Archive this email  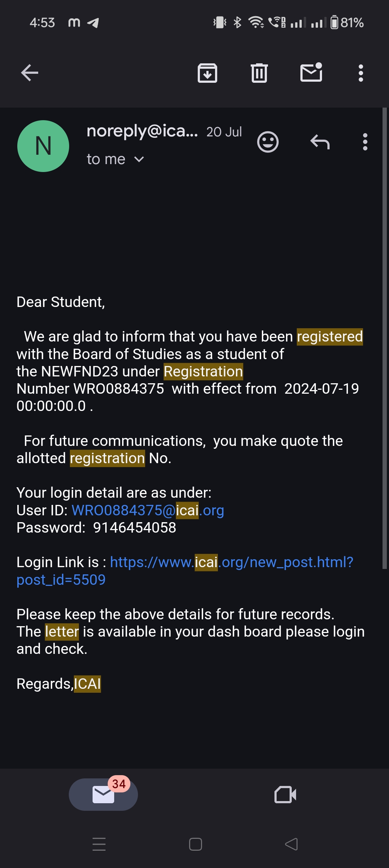point(207,73)
